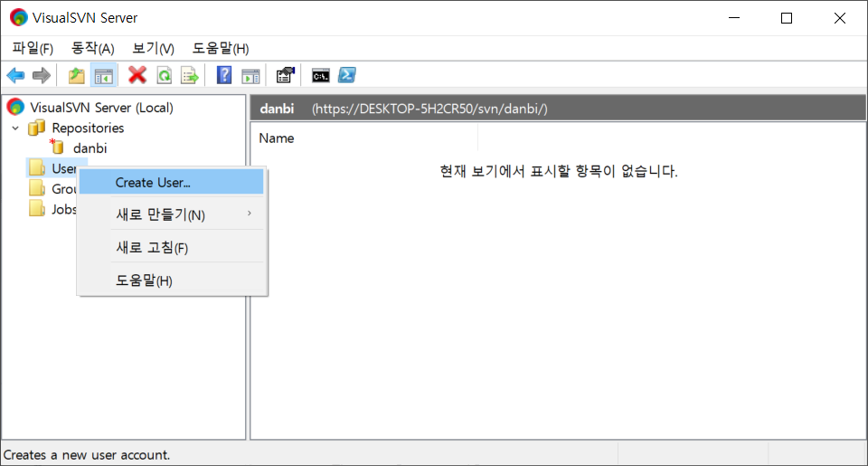Open the 보기(V) menu
The image size is (868, 466).
[153, 49]
